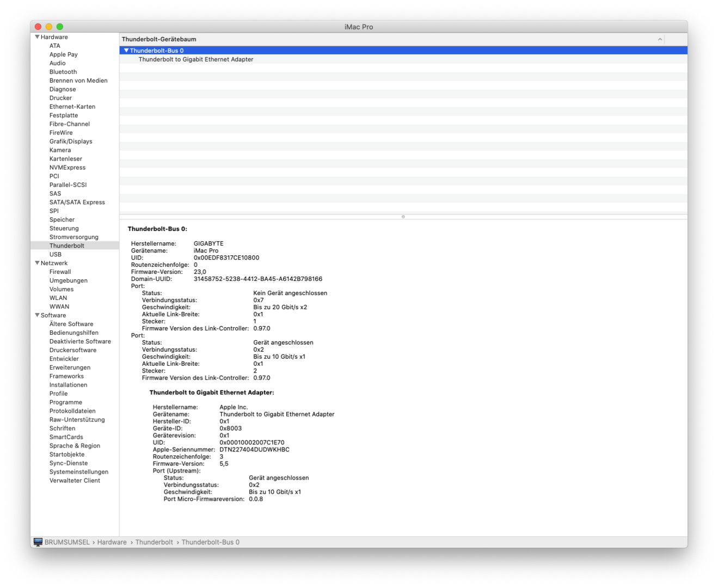Click the split view divider handle
The height and width of the screenshot is (588, 718).
pos(403,217)
